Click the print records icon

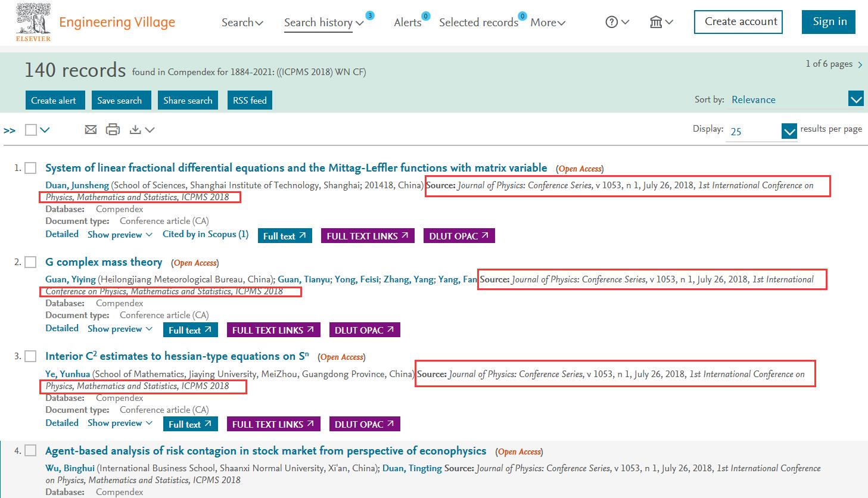coord(113,129)
